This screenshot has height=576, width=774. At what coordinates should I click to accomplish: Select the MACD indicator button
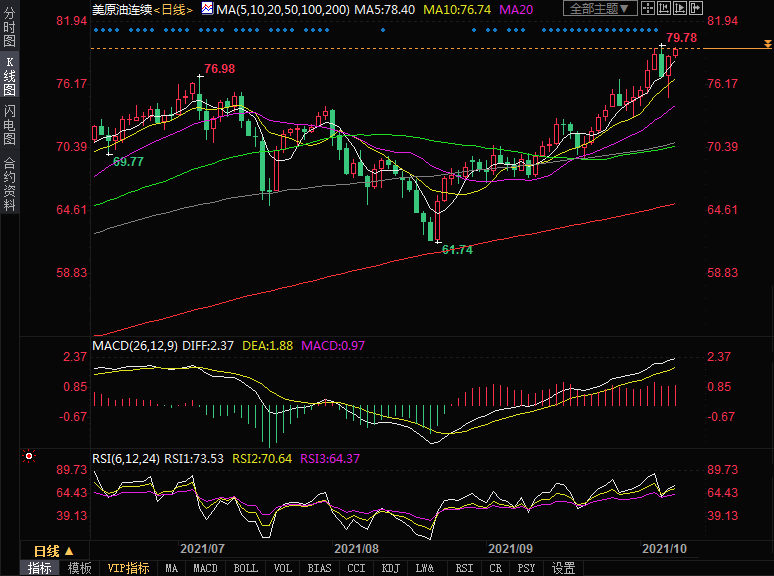point(205,568)
